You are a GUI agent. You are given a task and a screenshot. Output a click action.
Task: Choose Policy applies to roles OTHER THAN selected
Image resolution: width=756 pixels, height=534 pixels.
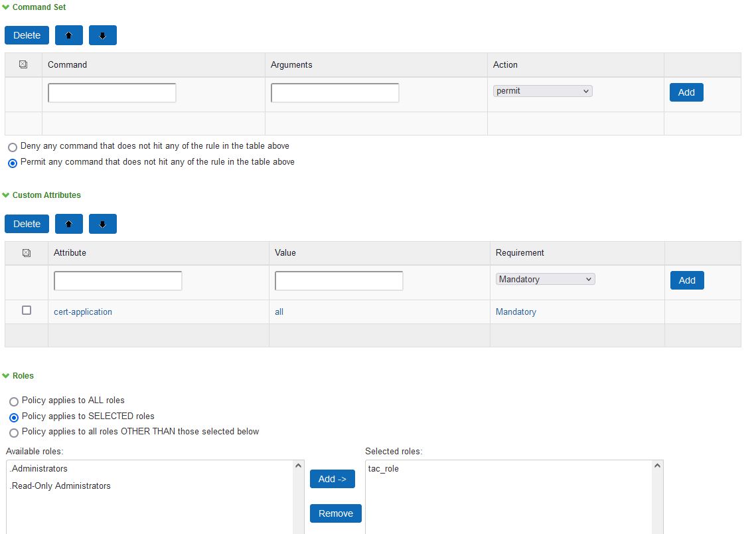point(14,432)
